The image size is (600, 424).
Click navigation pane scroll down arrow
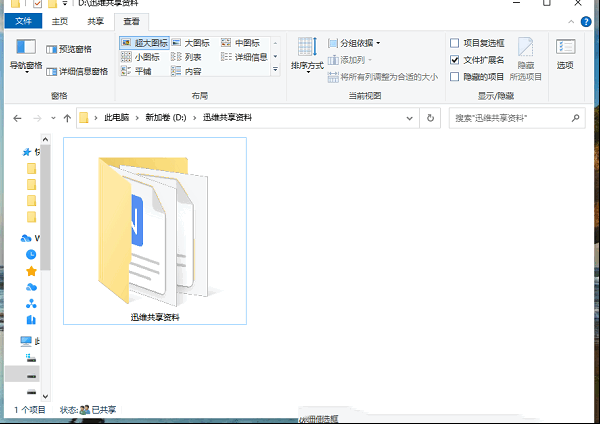click(x=45, y=396)
